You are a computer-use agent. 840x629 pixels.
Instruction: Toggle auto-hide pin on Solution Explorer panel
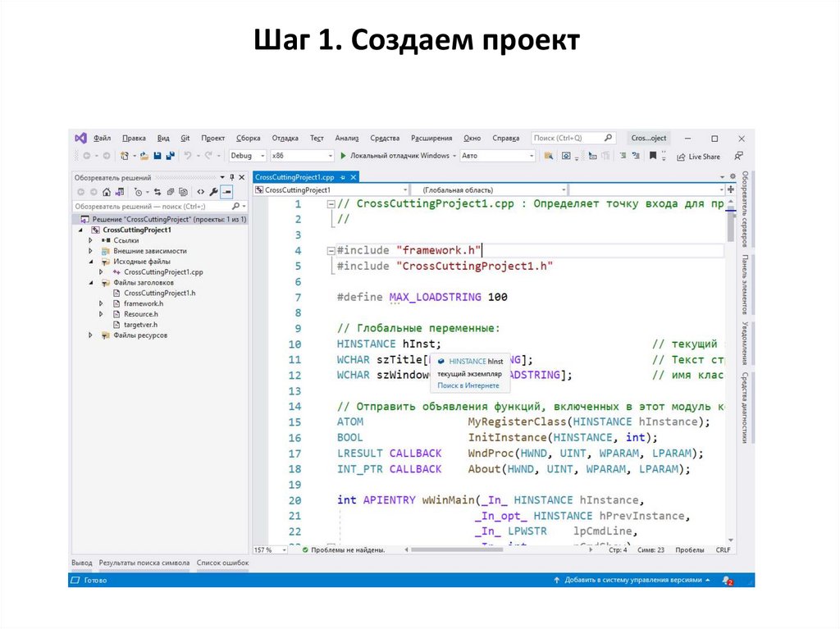point(232,177)
